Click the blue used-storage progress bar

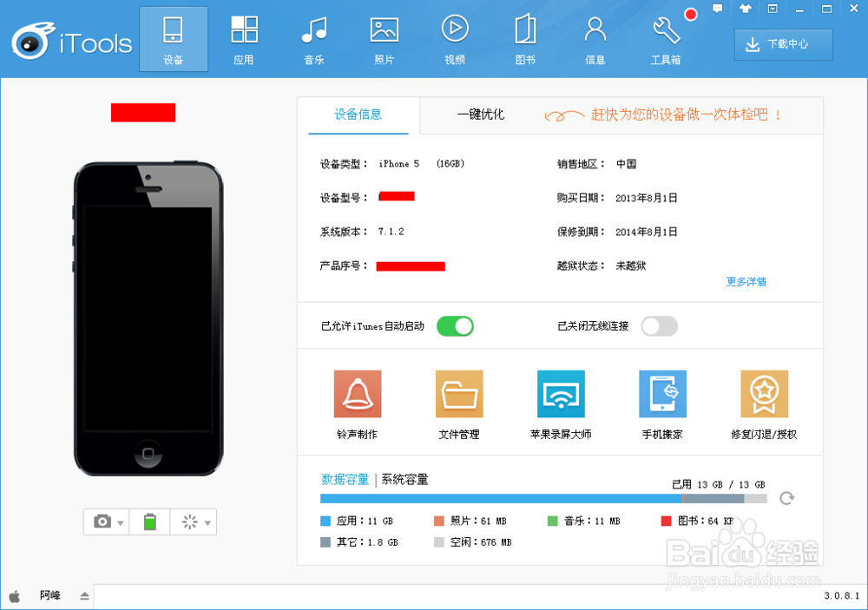pyautogui.click(x=502, y=499)
